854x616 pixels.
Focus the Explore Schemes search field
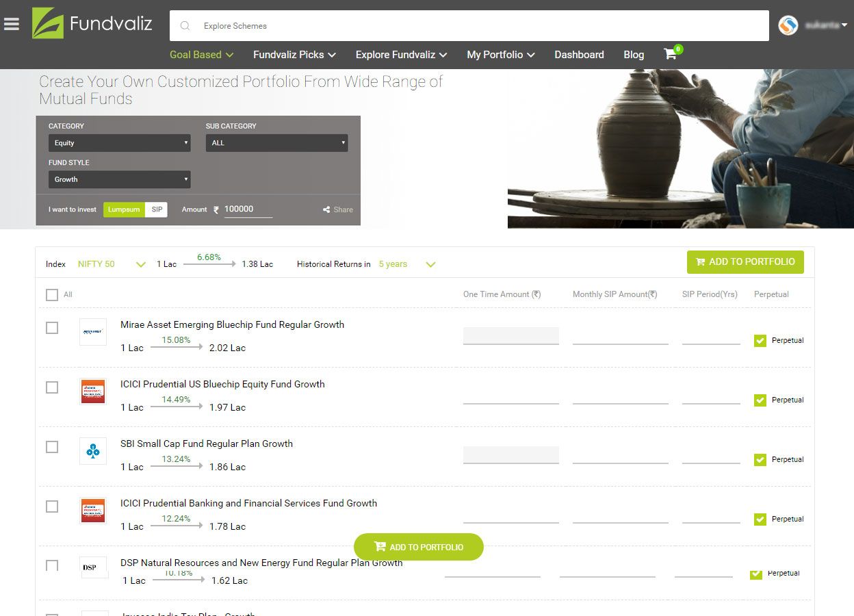click(x=469, y=26)
